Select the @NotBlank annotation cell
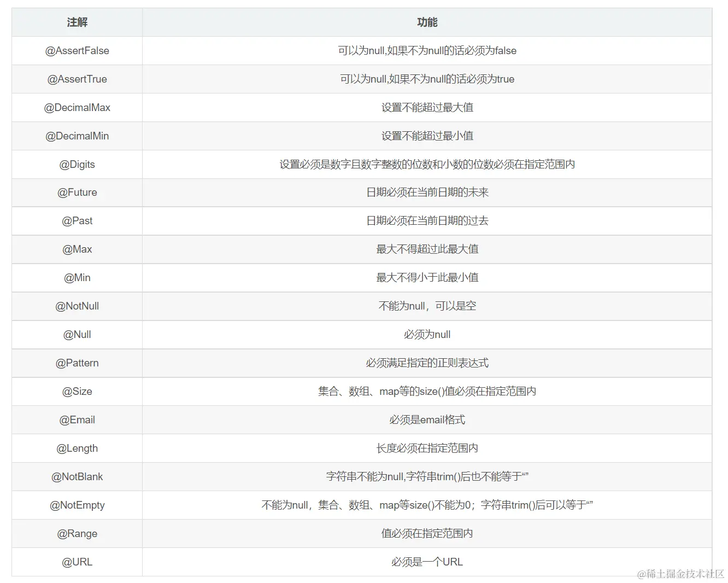This screenshot has width=728, height=583. (77, 477)
